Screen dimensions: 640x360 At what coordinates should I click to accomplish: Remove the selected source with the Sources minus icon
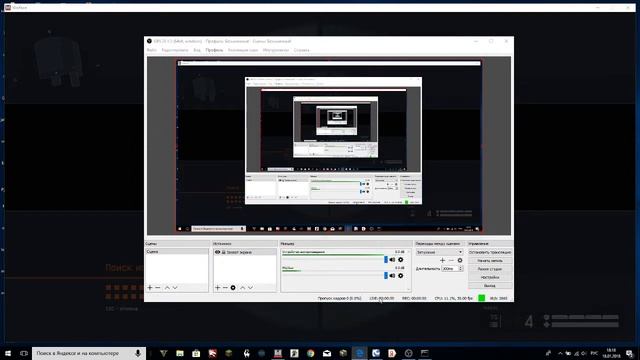click(225, 288)
